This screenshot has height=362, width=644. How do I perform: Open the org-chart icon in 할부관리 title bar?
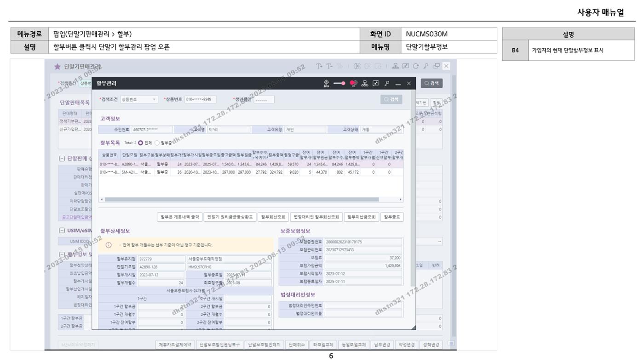[x=366, y=84]
